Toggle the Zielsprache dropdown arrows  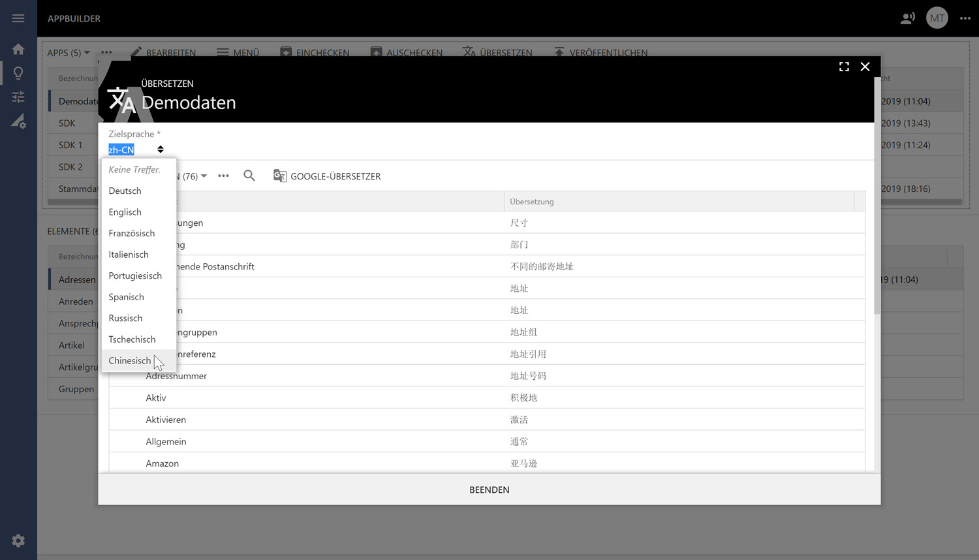pyautogui.click(x=161, y=149)
